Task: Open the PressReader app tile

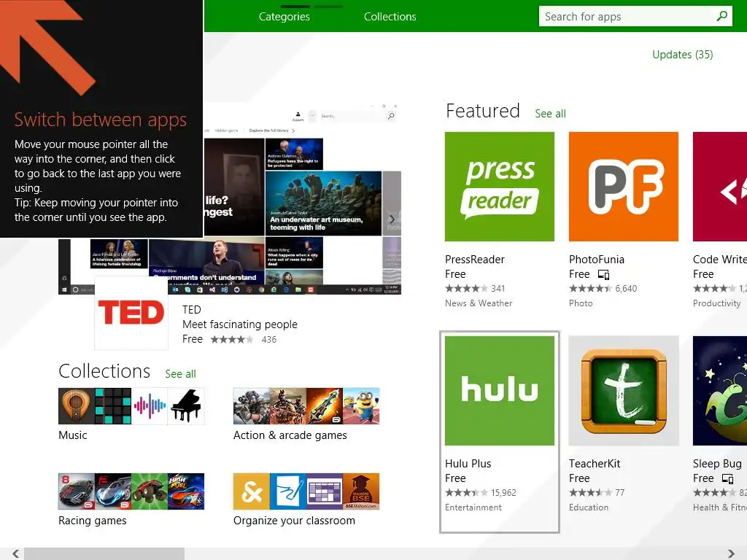Action: [499, 187]
